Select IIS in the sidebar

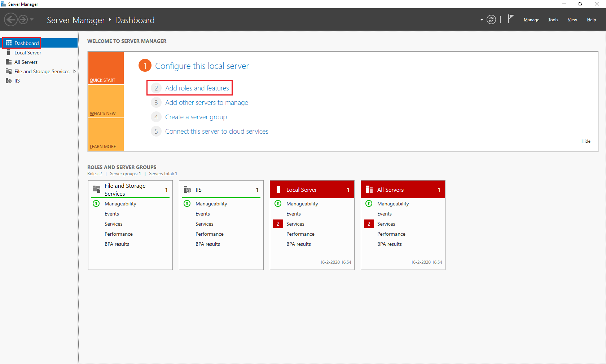pos(39,81)
